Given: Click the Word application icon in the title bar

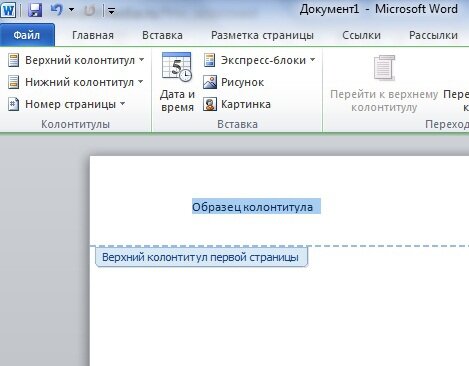Looking at the screenshot, I should pos(8,10).
